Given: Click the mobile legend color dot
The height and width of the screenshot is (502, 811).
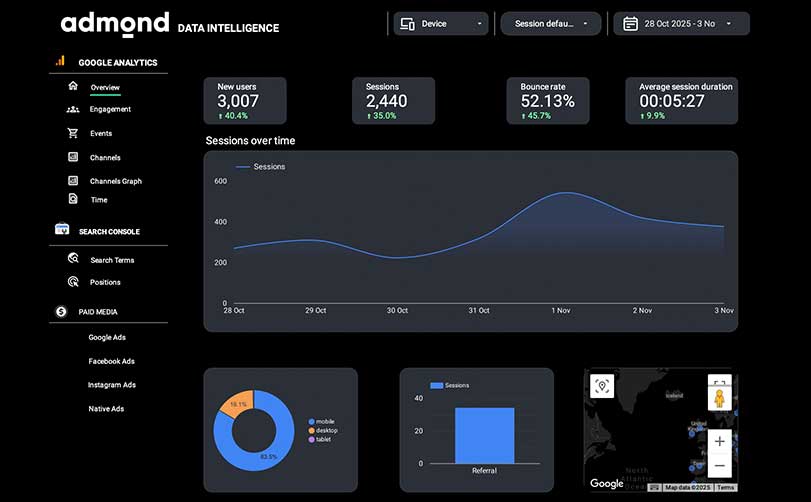Looking at the screenshot, I should 312,422.
